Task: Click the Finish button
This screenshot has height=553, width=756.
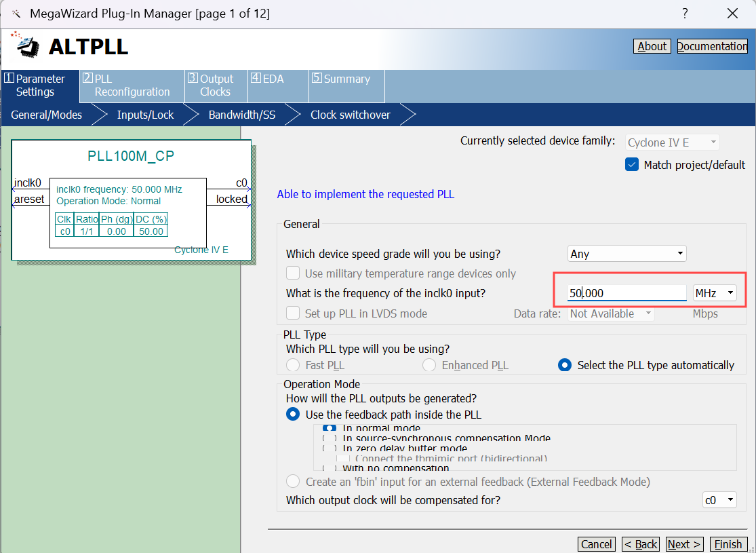Action: click(728, 544)
